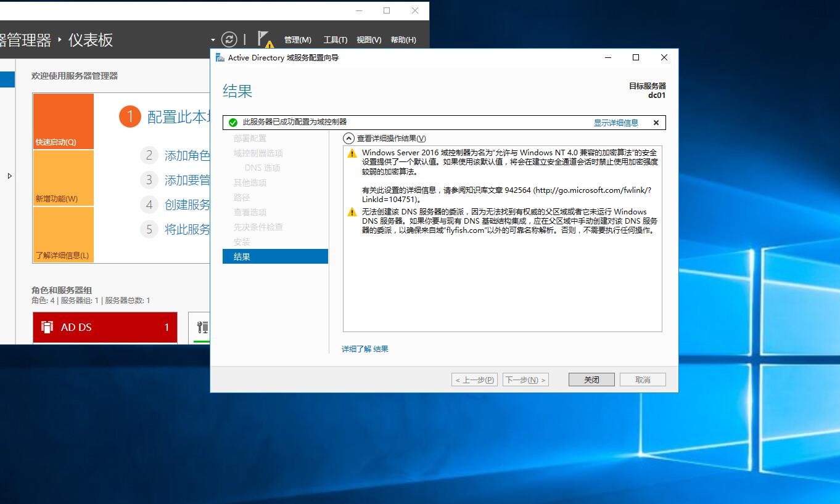The image size is (840, 504).
Task: Select 其他选项 in wizard sidebar
Action: (250, 182)
